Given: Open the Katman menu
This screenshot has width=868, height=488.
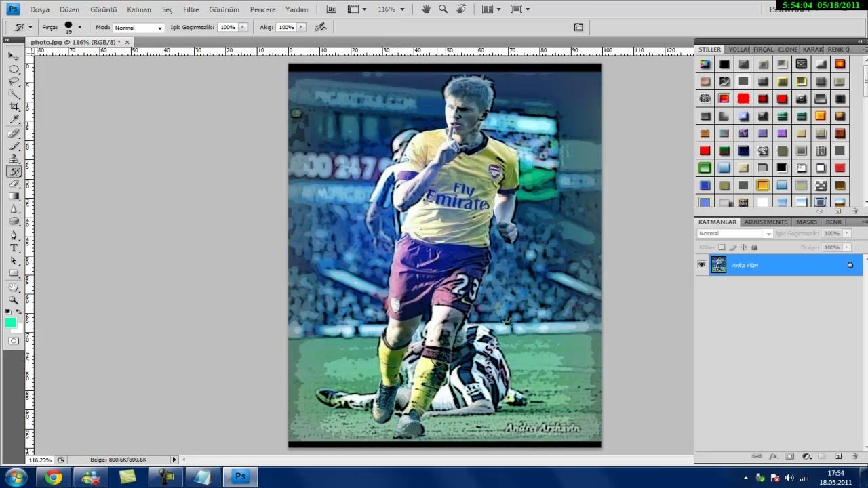Looking at the screenshot, I should tap(139, 9).
